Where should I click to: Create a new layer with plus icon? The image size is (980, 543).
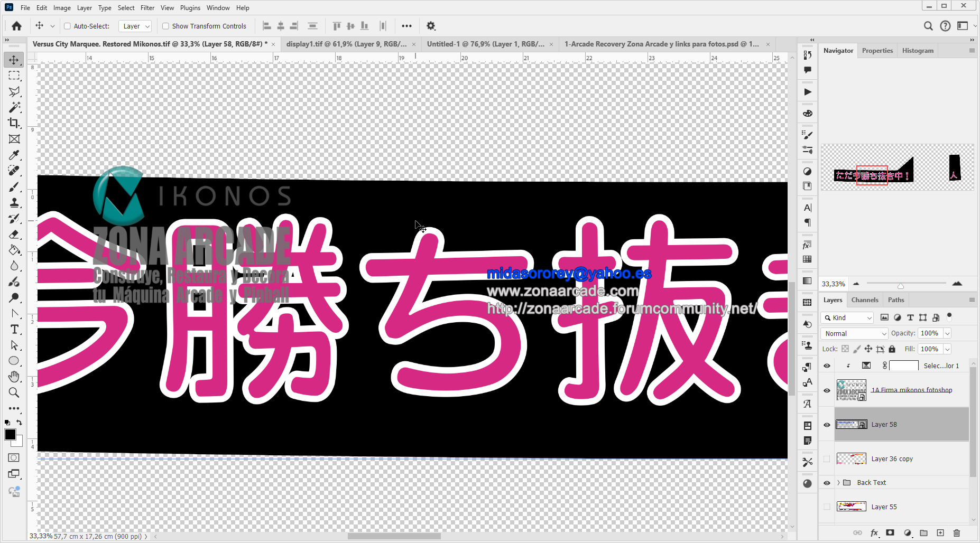pos(940,533)
